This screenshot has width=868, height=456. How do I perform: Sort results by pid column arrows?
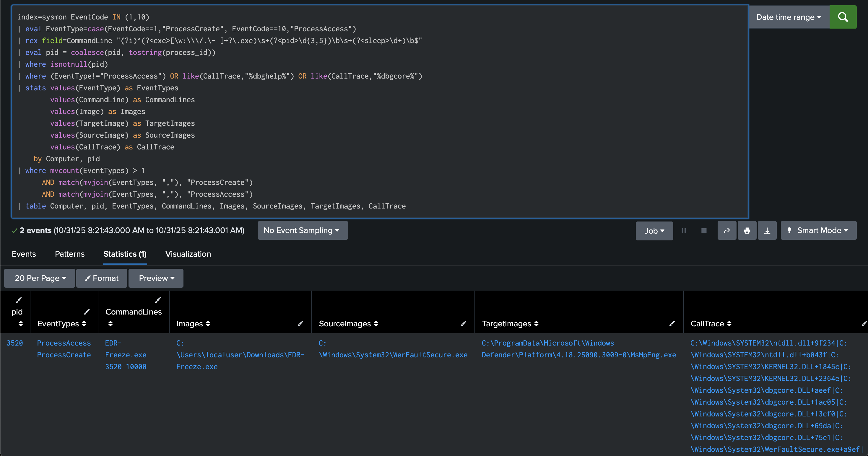[x=21, y=323]
